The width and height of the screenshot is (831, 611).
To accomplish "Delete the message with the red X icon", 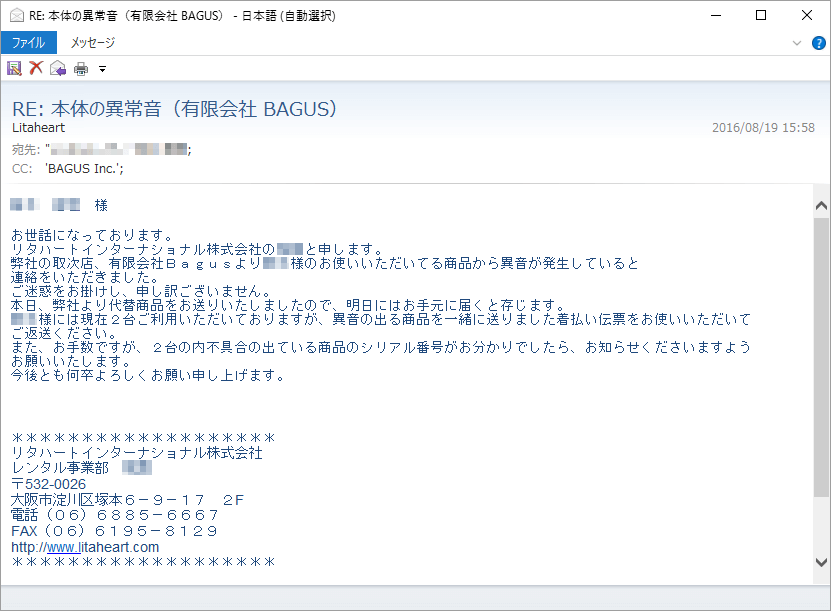I will (36, 68).
